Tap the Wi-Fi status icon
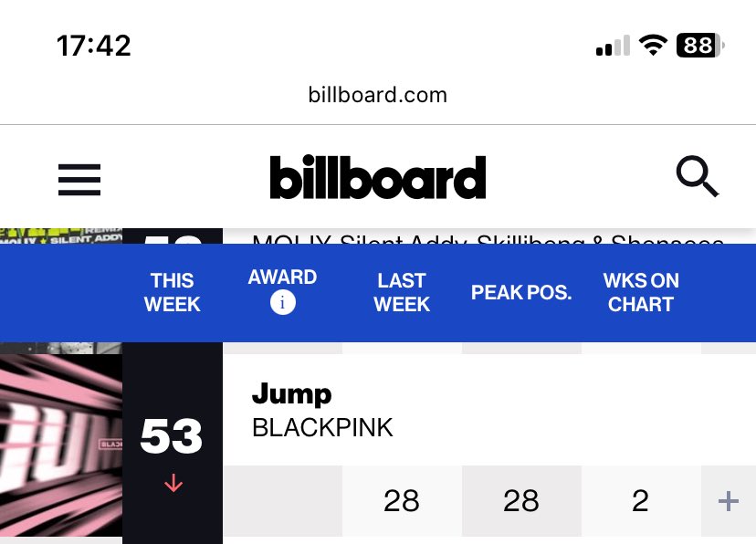Screen dimensions: 756x544 pyautogui.click(x=653, y=46)
